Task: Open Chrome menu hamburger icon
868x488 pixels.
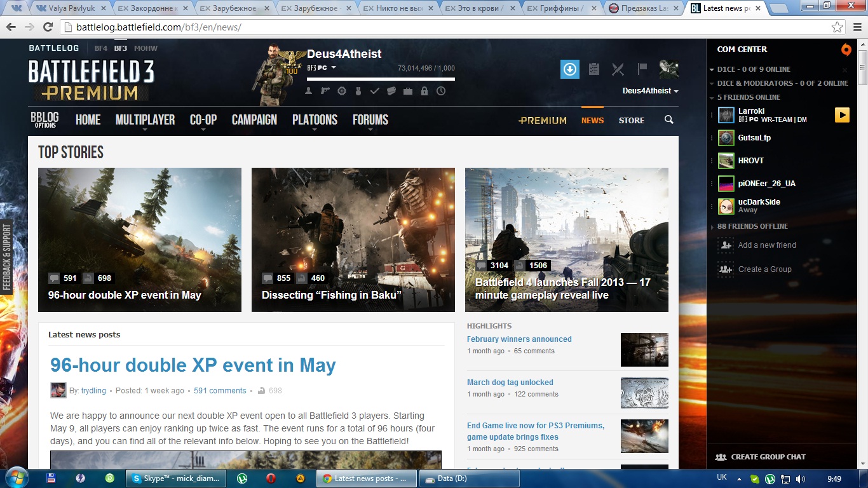Action: click(856, 27)
